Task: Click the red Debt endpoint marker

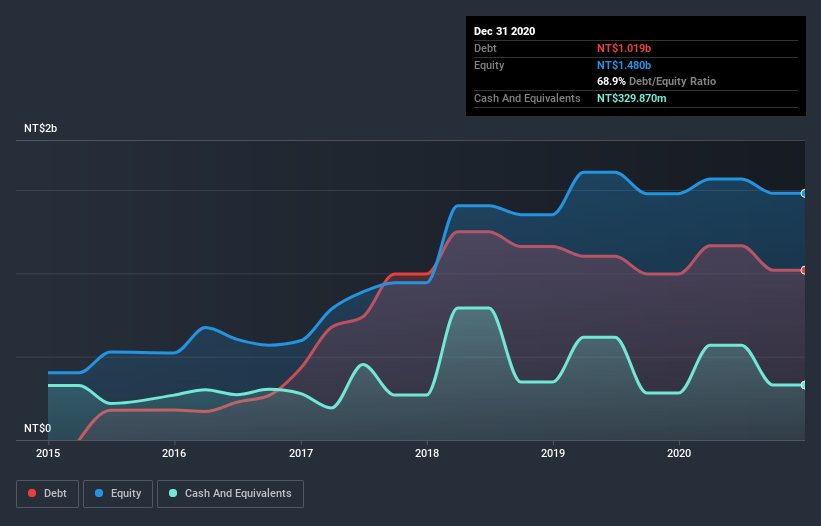Action: [x=804, y=271]
